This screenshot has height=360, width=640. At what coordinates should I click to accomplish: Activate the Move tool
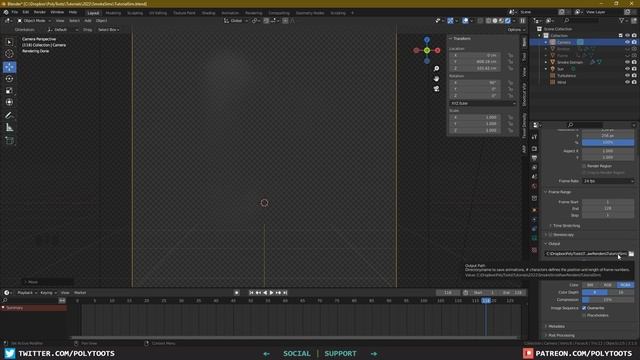coord(9,67)
